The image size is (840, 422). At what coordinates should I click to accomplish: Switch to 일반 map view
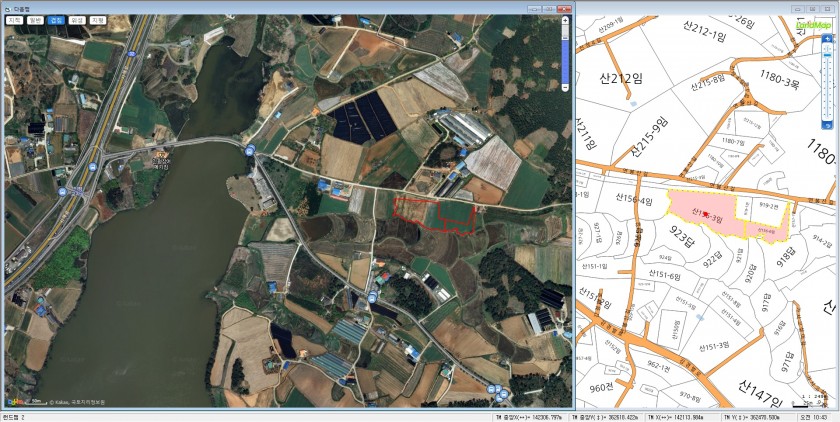(x=35, y=20)
